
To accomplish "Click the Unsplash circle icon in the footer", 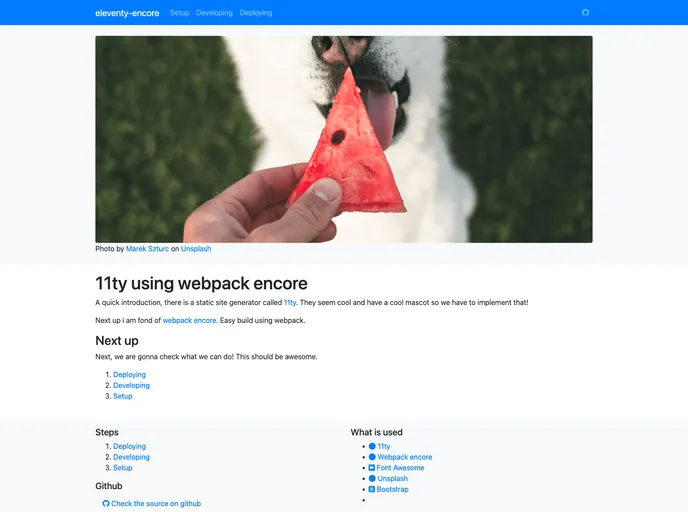I will click(x=372, y=478).
